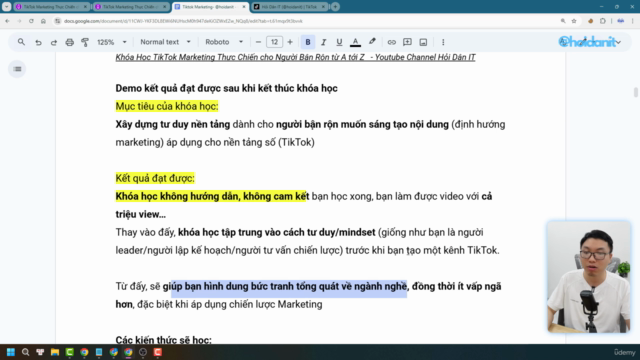
Task: Open the browser profile avatar
Action: coord(620,21)
